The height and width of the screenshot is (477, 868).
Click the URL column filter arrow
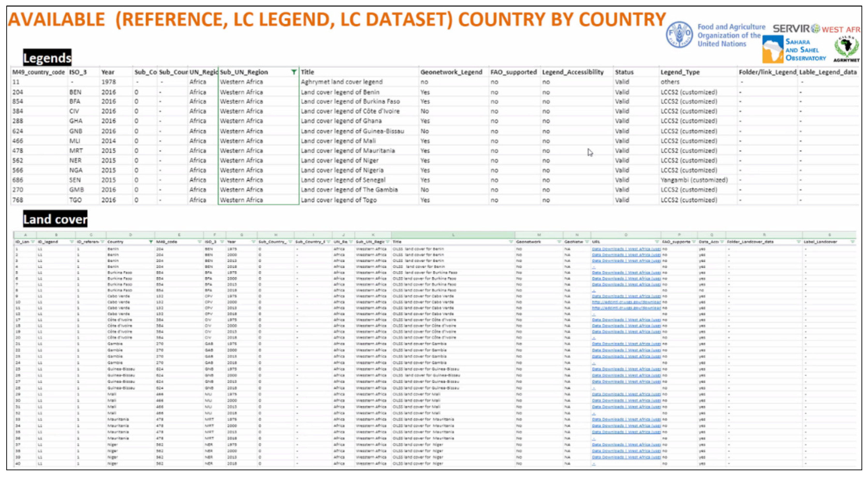click(x=657, y=242)
